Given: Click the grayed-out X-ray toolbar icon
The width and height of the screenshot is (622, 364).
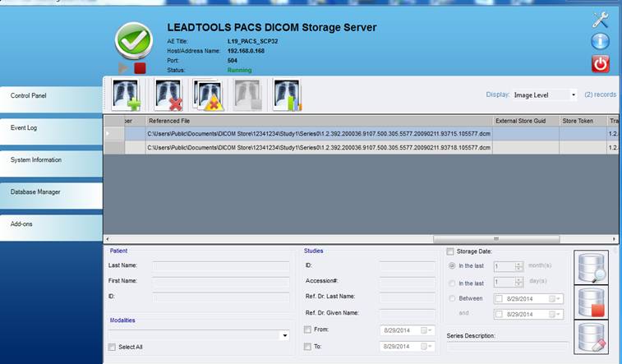Looking at the screenshot, I should pyautogui.click(x=248, y=94).
